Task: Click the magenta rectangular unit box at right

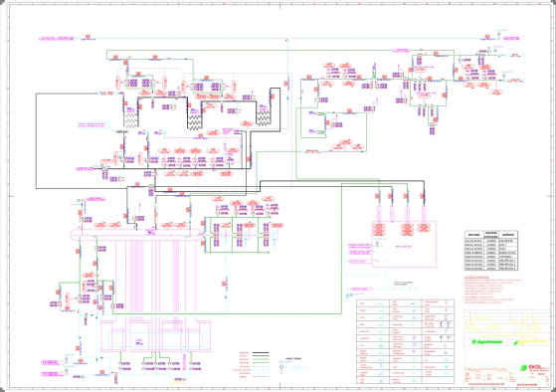Action: tap(404, 244)
